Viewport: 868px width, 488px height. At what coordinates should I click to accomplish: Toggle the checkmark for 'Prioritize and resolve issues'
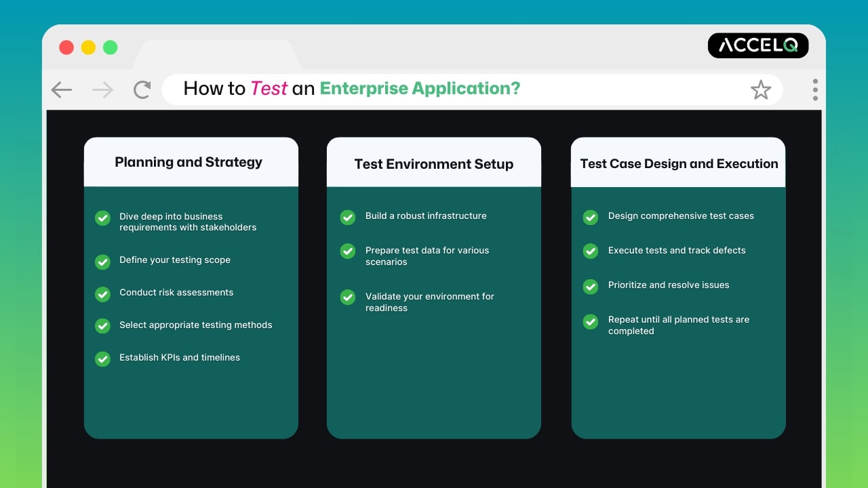point(590,286)
